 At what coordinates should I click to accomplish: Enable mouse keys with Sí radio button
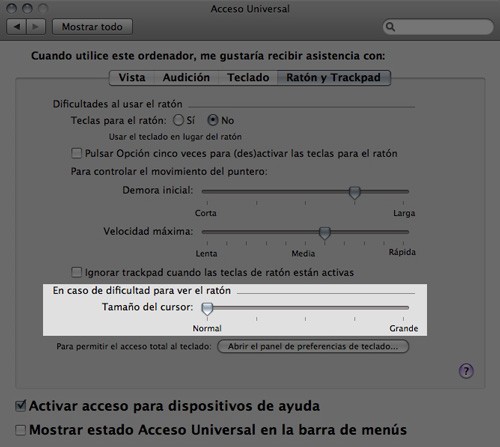tap(178, 120)
